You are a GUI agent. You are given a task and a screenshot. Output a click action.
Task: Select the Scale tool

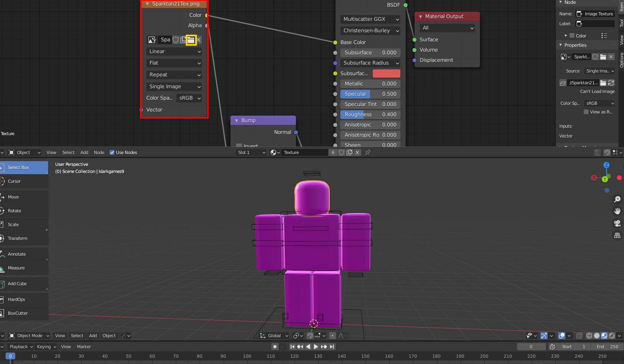tap(24, 225)
